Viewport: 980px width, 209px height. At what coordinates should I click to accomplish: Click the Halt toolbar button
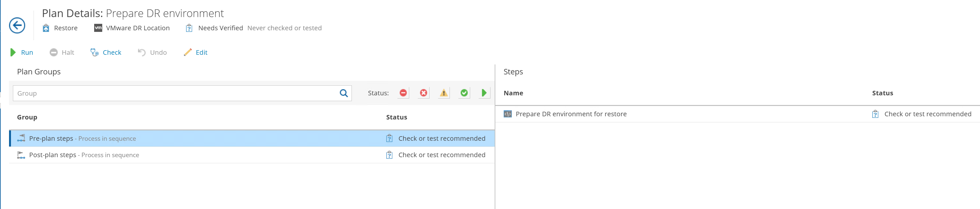62,52
